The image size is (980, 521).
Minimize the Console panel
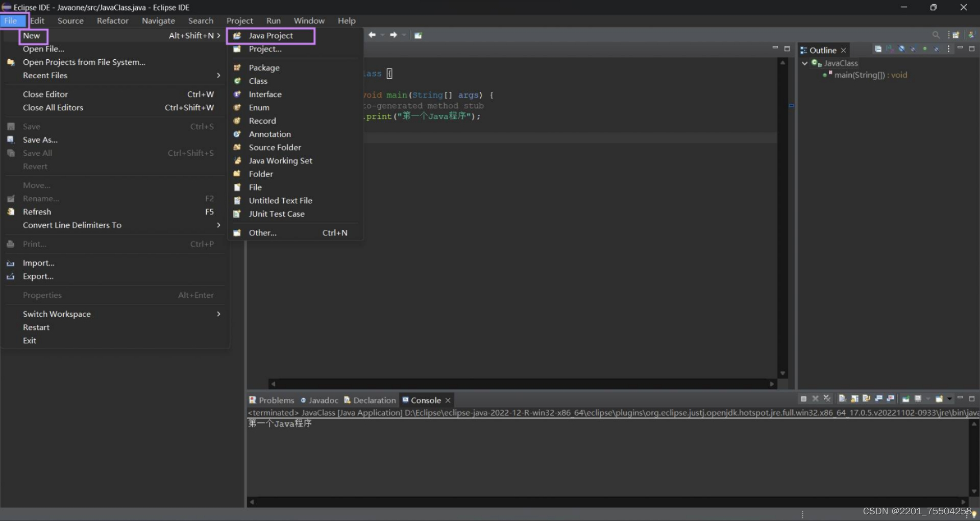960,397
